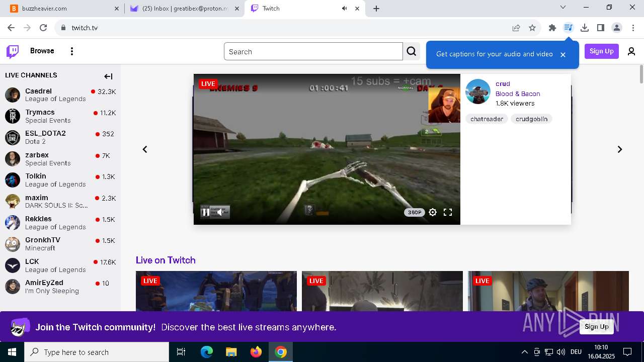Open Caedrel's live channel
Image resolution: width=644 pixels, height=362 pixels.
coord(60,95)
